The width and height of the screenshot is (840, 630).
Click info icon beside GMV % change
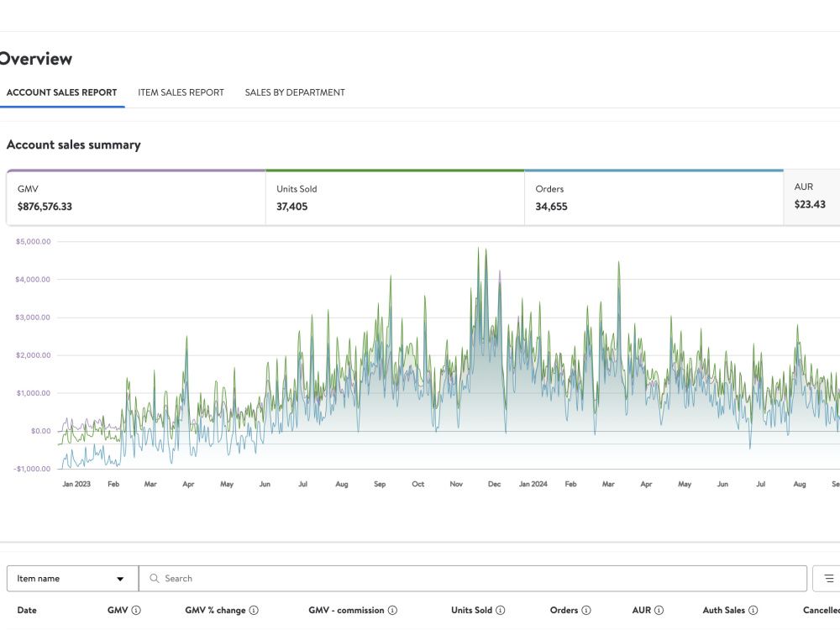click(254, 610)
